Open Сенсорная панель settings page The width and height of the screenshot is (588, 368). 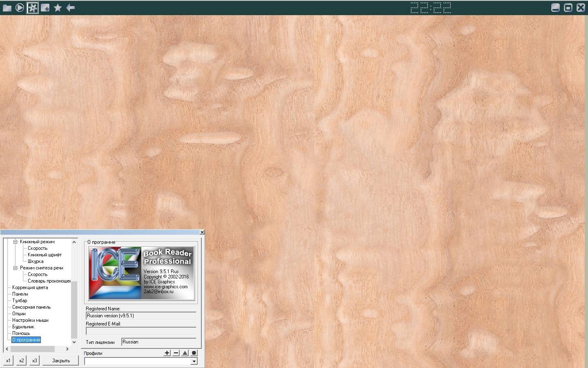pyautogui.click(x=31, y=307)
